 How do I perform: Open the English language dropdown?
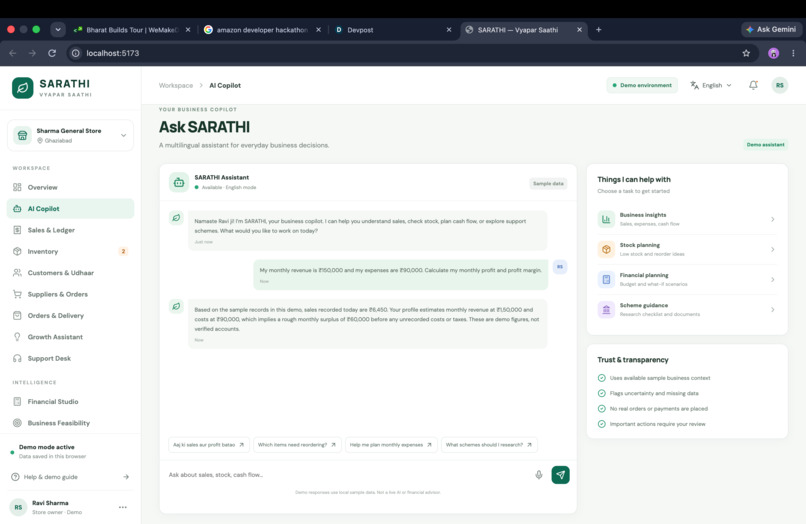[x=711, y=85]
